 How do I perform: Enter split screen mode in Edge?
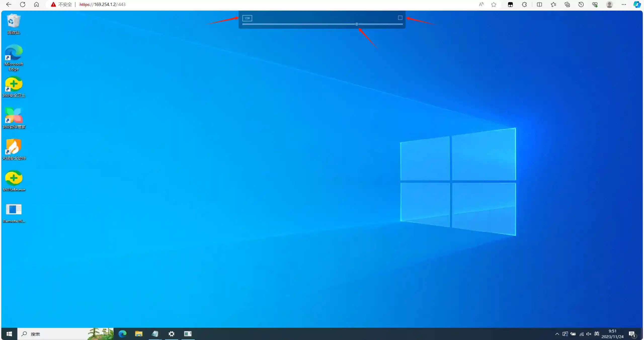coord(540,5)
